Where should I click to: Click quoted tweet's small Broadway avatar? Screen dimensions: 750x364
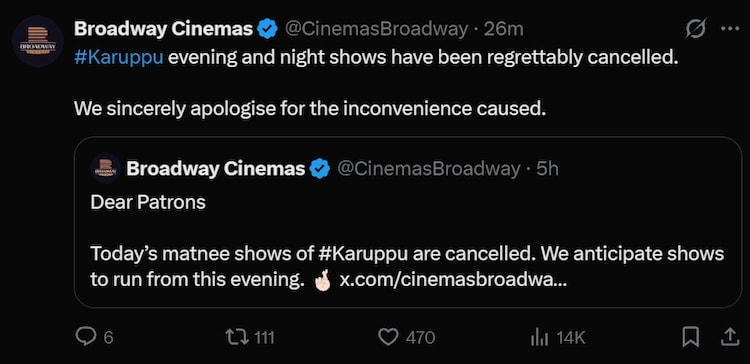[x=105, y=168]
